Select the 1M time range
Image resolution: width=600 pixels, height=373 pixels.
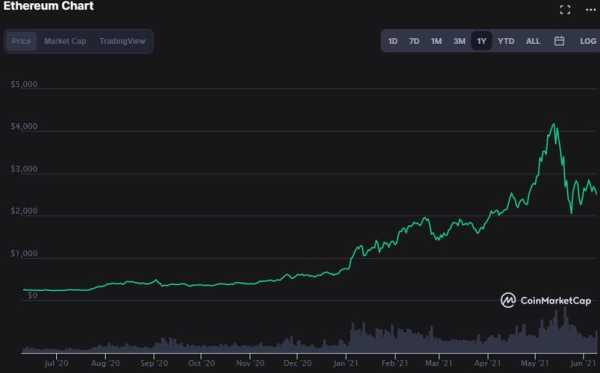pos(437,41)
